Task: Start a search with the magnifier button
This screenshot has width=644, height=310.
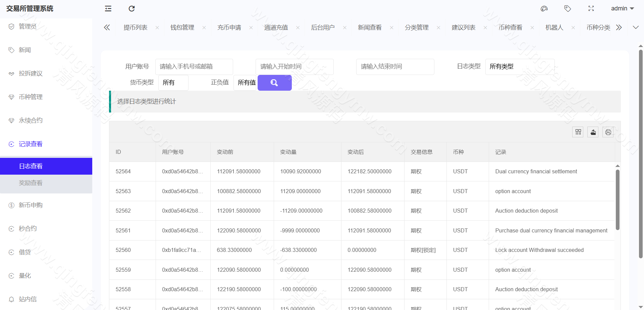Action: click(x=274, y=83)
